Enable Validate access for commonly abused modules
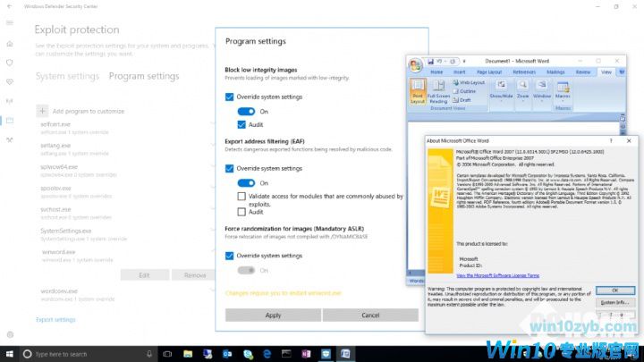This screenshot has width=644, height=362. 242,196
